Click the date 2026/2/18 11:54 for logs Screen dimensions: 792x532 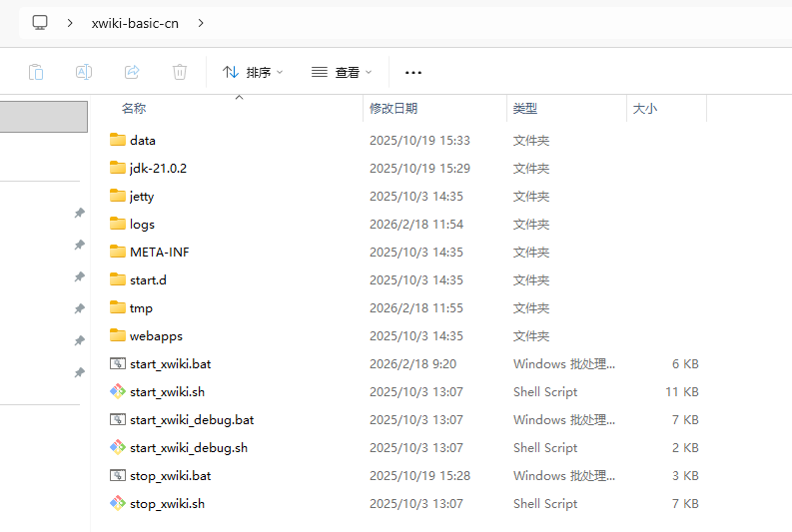(x=416, y=225)
